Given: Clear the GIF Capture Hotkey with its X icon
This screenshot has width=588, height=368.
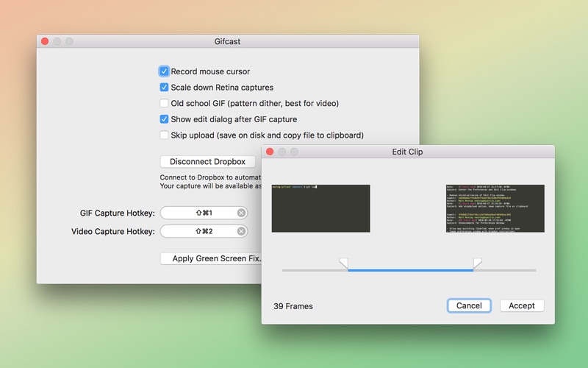Looking at the screenshot, I should pos(241,213).
